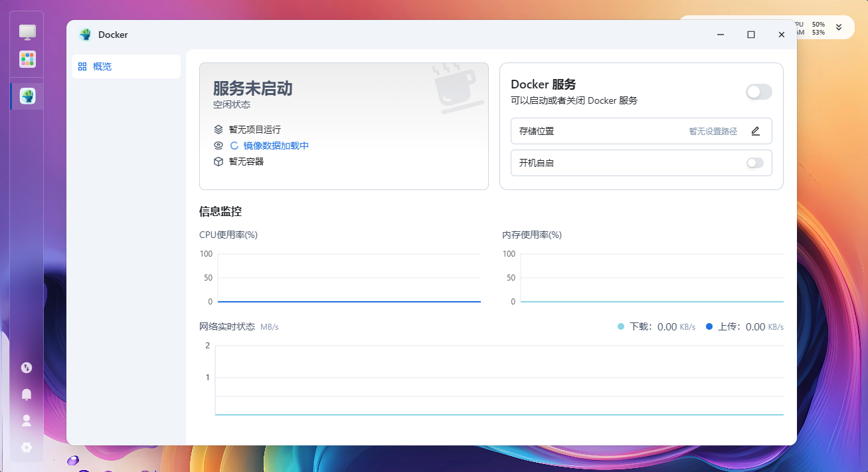Turn on the Docker 服务 switch
This screenshot has width=868, height=472.
[x=759, y=92]
